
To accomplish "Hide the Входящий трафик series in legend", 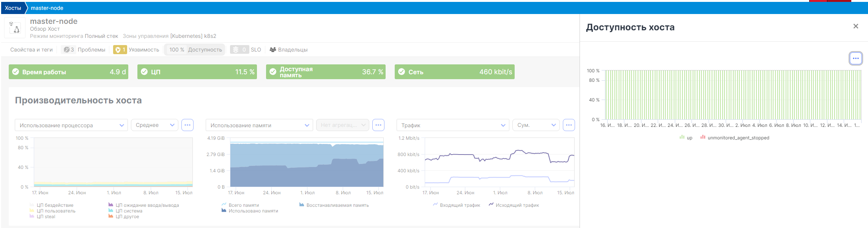I will (457, 205).
